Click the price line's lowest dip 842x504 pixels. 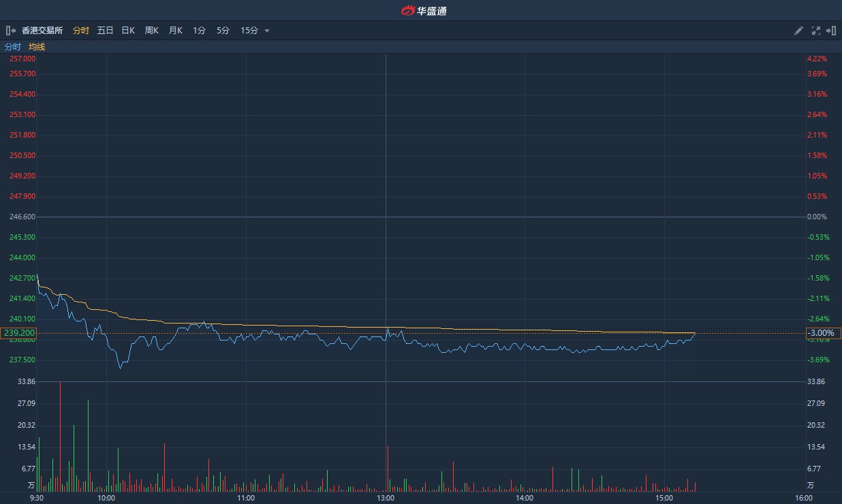(x=121, y=368)
